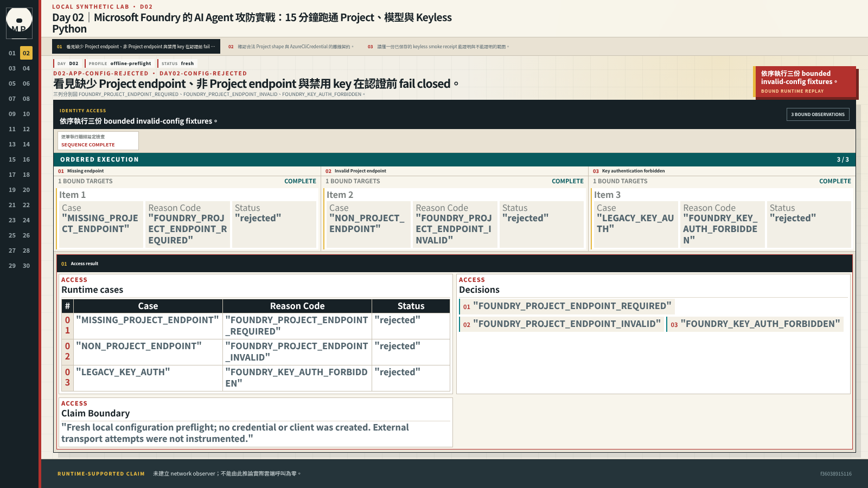Open day 01 in sidebar

(x=12, y=53)
